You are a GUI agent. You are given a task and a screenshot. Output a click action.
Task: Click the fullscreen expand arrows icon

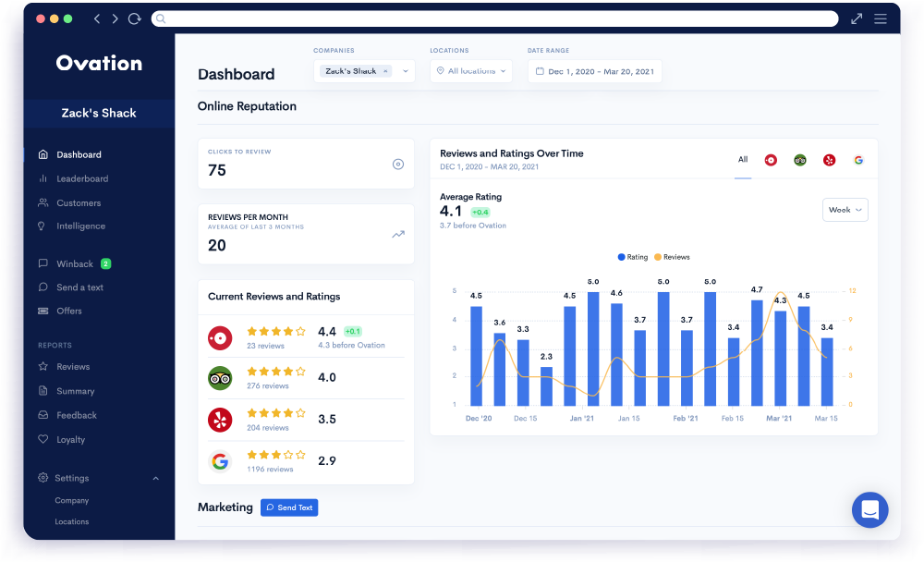coord(857,18)
